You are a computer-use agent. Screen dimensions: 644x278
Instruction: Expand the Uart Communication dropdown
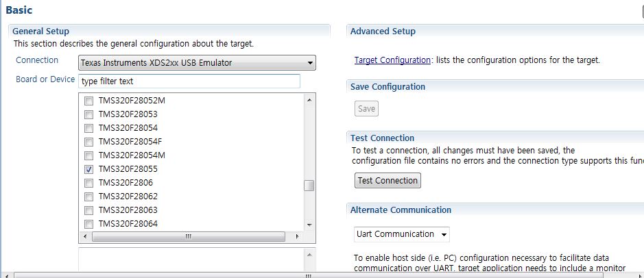click(x=402, y=234)
